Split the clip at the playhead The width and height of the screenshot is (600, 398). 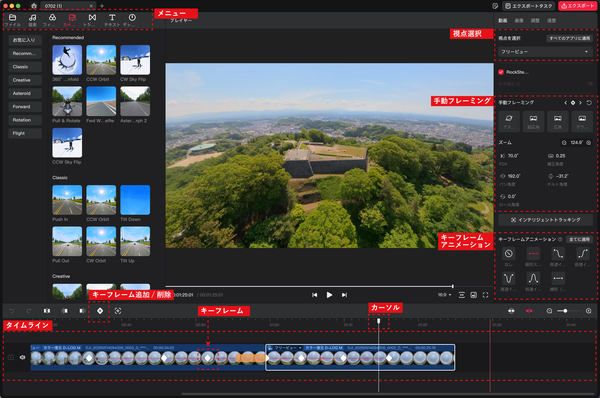[47, 311]
